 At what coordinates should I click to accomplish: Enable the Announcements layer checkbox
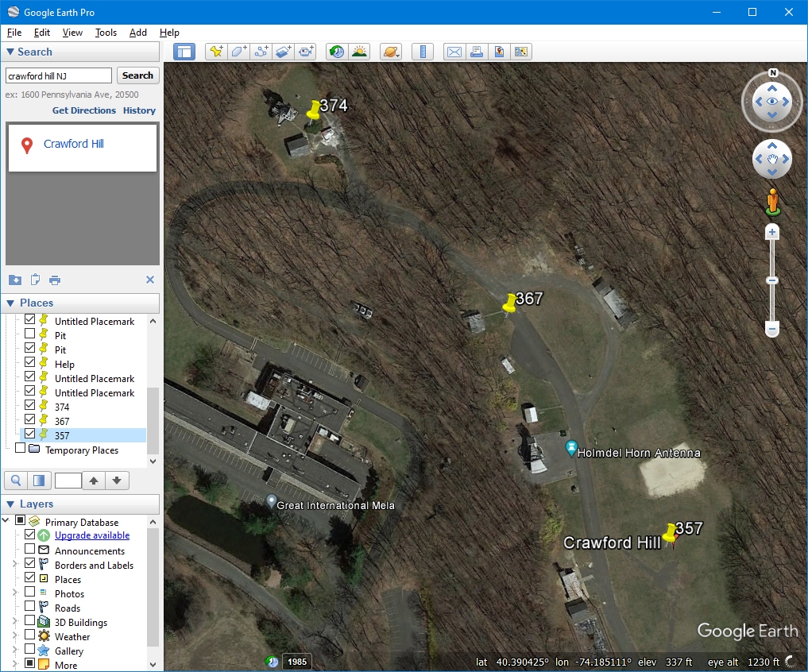point(30,550)
